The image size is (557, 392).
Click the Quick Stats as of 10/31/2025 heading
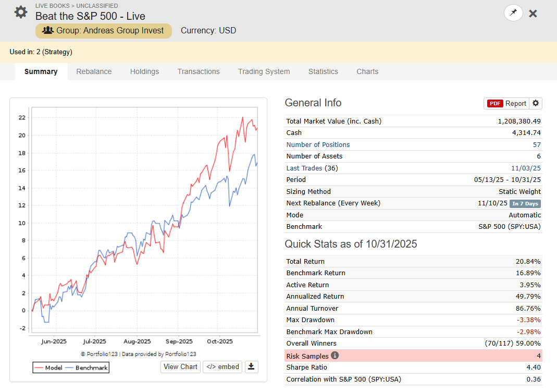pyautogui.click(x=351, y=244)
